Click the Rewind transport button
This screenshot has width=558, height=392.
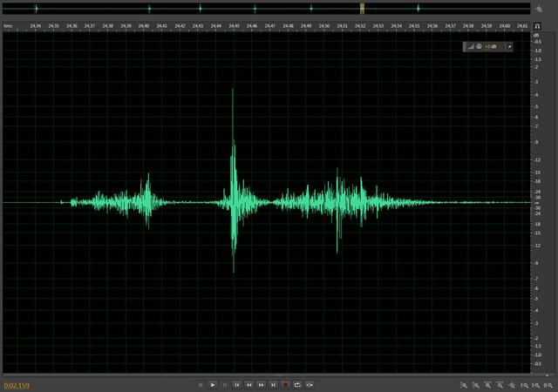tap(249, 385)
